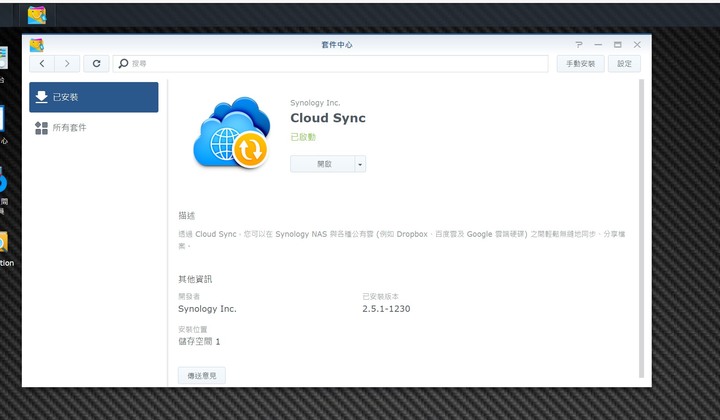720x420 pixels.
Task: Open Cloud Sync with the 開啟 button
Action: pos(322,164)
